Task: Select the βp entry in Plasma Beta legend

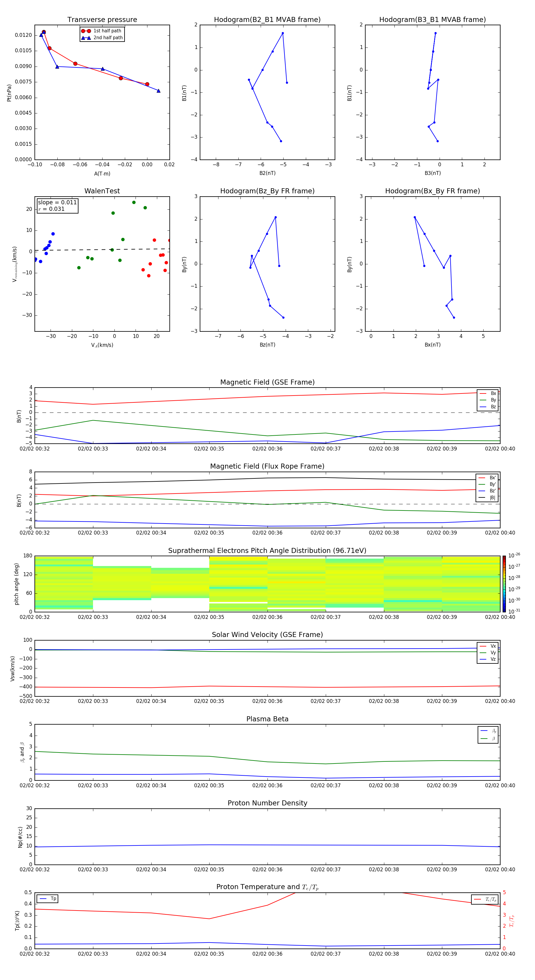Action: [x=488, y=731]
